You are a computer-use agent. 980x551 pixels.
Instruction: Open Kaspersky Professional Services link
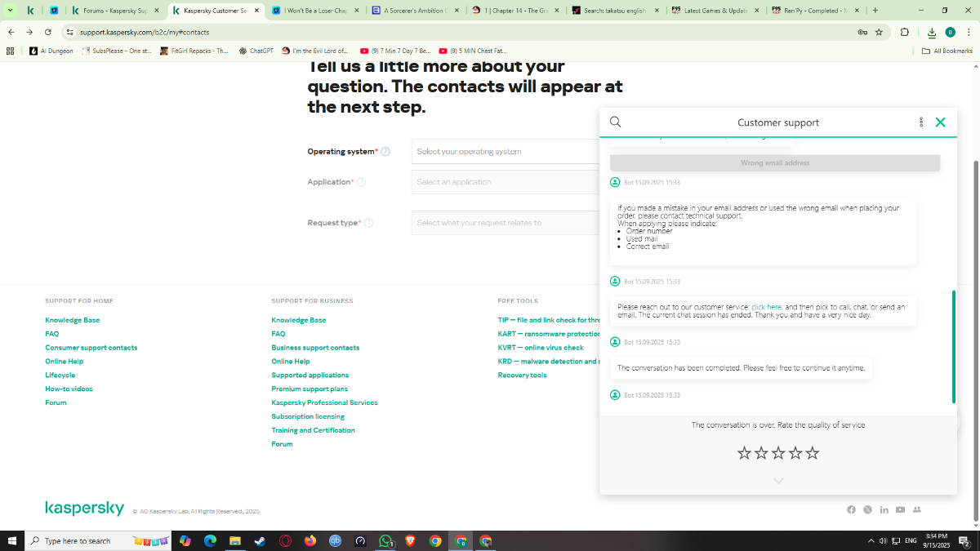pyautogui.click(x=324, y=402)
